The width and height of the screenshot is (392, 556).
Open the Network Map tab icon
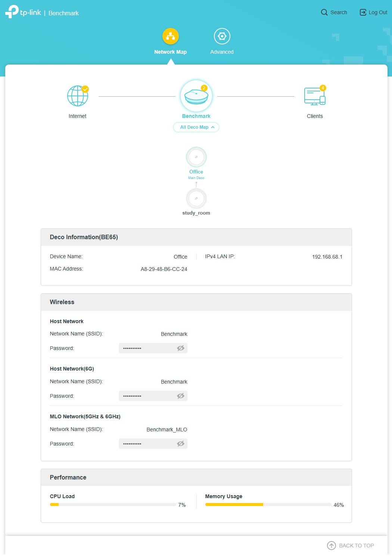[x=171, y=36]
